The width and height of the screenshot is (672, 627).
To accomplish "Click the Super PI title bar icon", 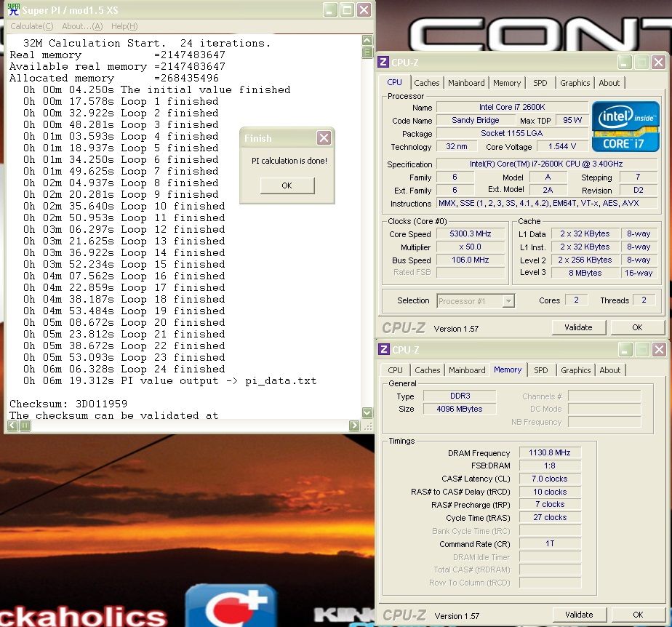I will tap(13, 9).
